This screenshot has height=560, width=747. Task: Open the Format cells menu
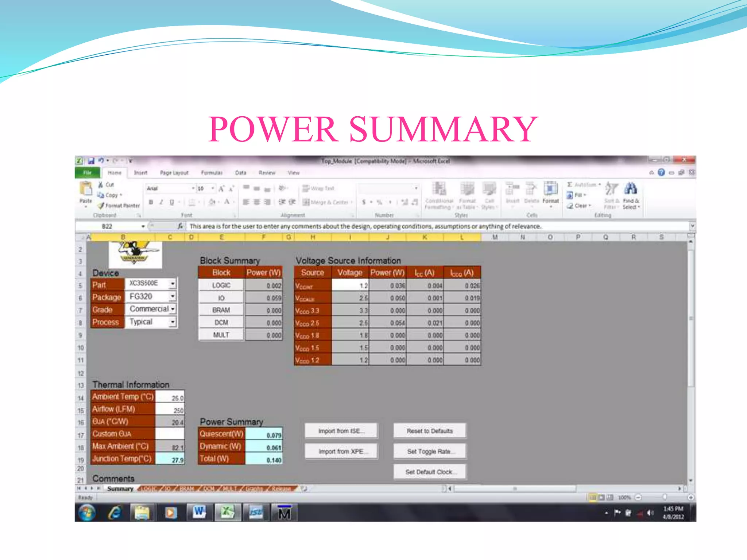[x=550, y=194]
